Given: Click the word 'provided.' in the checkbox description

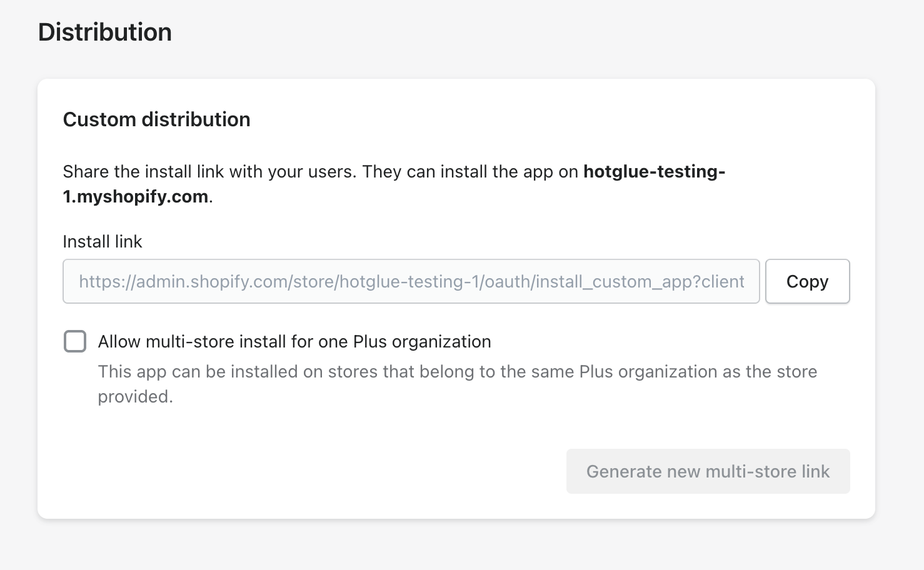Looking at the screenshot, I should [x=135, y=396].
